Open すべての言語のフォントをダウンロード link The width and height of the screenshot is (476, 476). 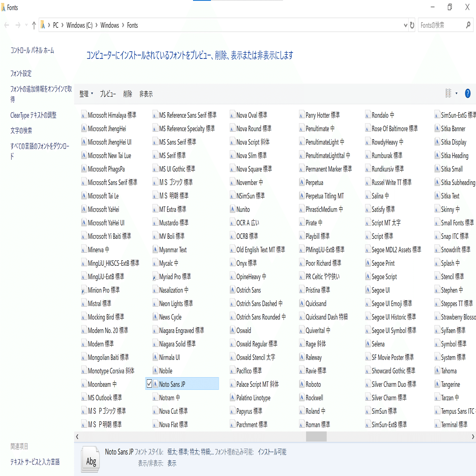coord(40,151)
